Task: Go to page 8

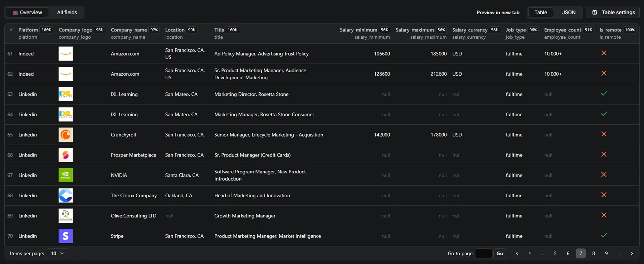Action: [x=594, y=253]
